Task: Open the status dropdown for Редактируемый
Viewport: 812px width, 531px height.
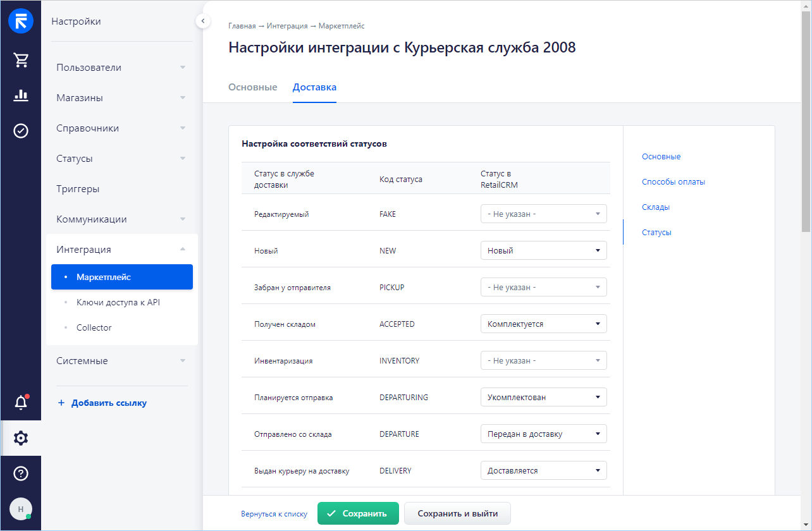Action: tap(544, 214)
